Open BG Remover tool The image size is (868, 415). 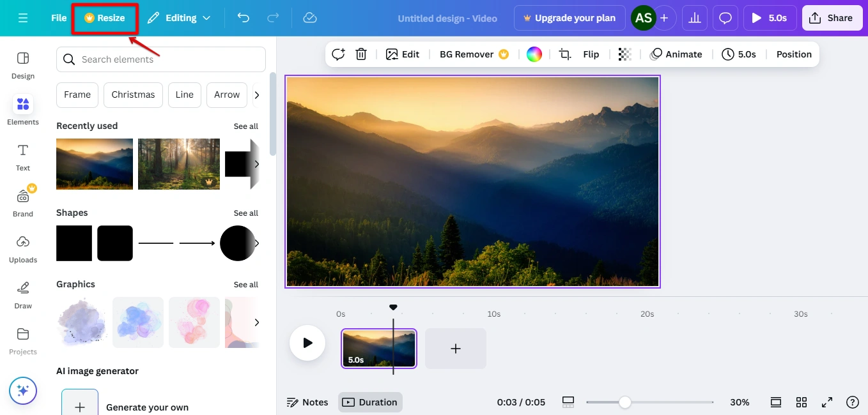click(474, 54)
